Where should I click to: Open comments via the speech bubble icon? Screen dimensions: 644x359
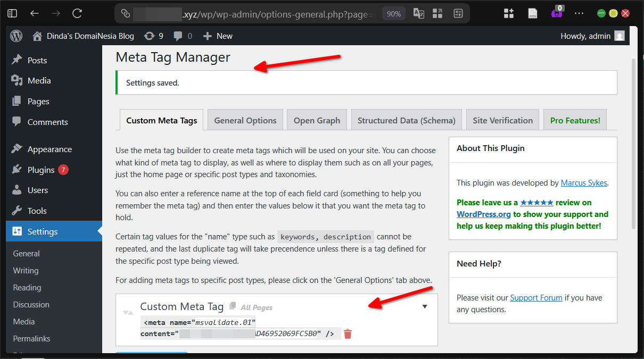pyautogui.click(x=178, y=36)
